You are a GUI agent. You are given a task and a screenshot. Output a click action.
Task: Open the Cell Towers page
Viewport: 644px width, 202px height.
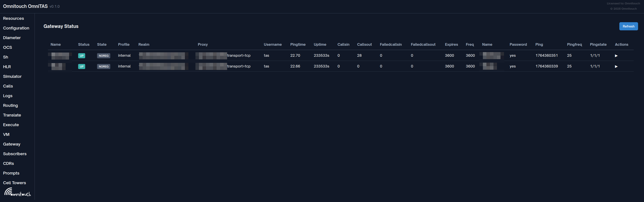click(15, 183)
